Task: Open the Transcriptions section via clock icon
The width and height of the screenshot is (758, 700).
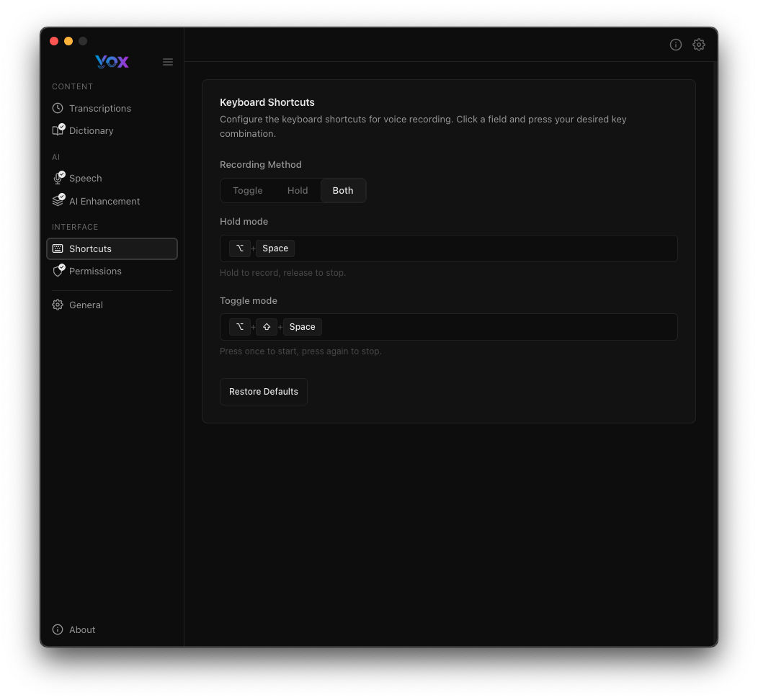Action: (x=58, y=108)
